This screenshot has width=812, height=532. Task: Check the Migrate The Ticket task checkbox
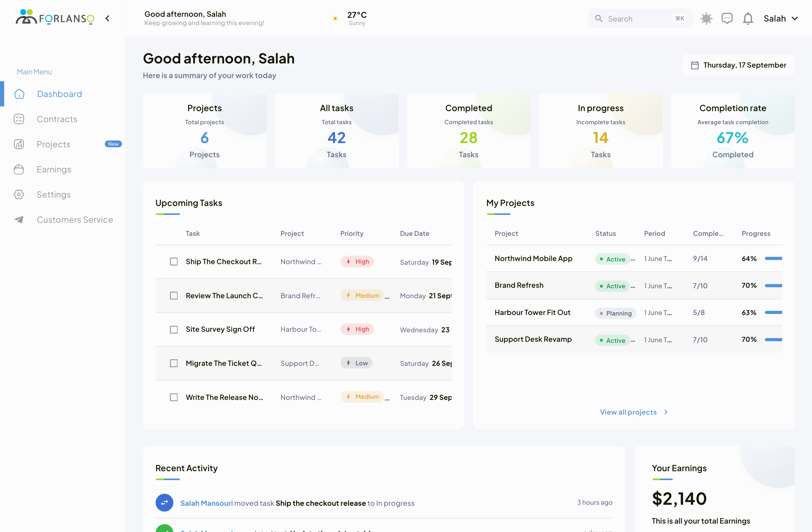[174, 363]
